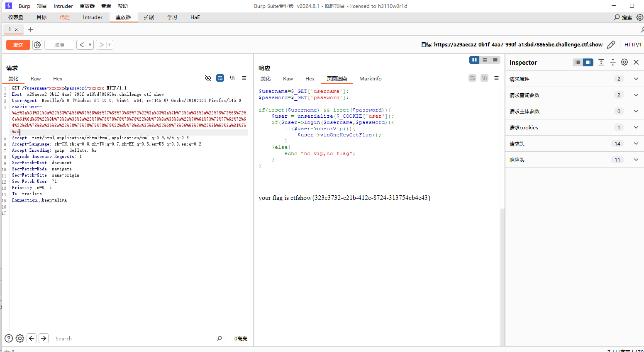
Task: Switch to 扩展 tab
Action: (x=149, y=17)
